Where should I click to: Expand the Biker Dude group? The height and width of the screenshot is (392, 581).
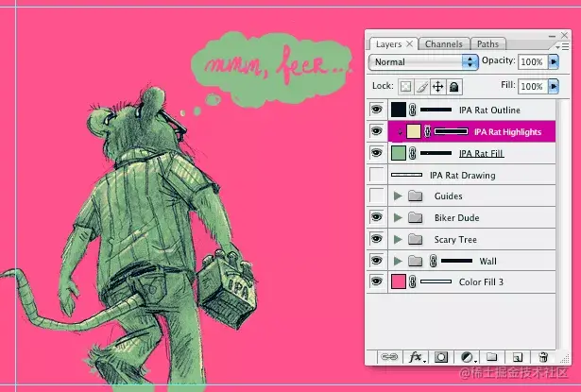coord(398,217)
